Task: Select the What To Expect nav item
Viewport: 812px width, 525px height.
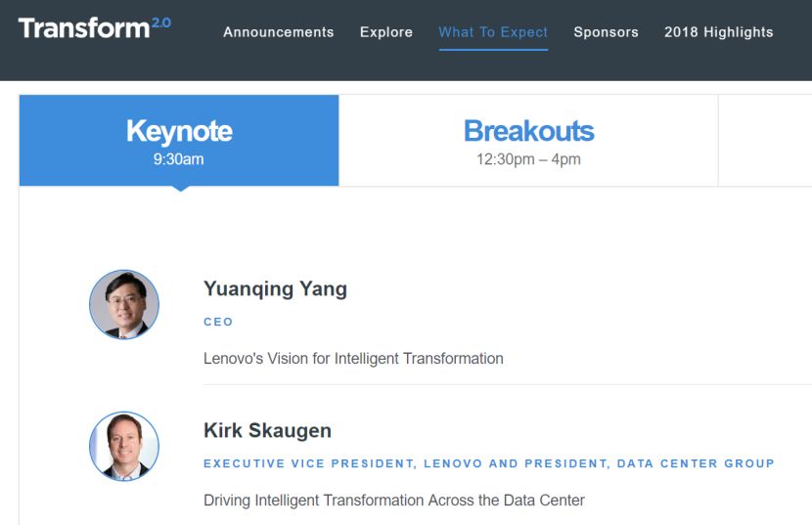Action: pos(493,32)
